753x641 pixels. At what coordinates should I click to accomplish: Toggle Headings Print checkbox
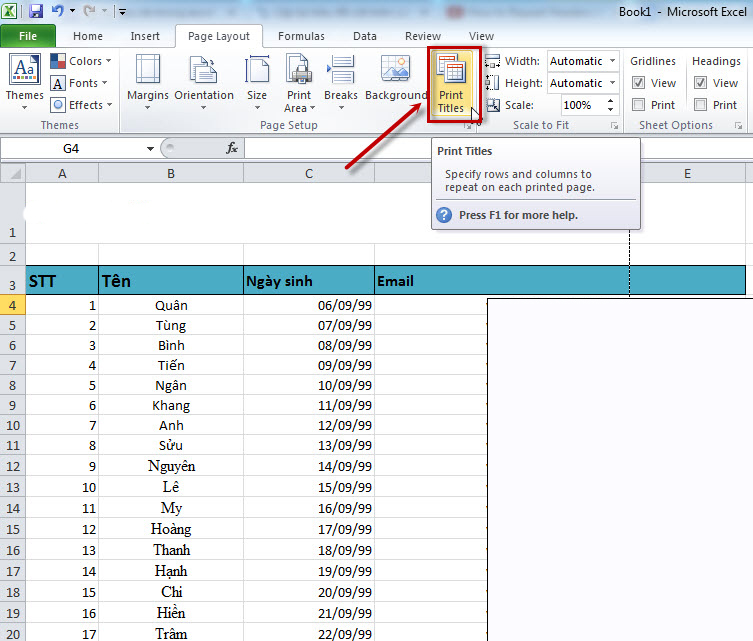pyautogui.click(x=701, y=104)
